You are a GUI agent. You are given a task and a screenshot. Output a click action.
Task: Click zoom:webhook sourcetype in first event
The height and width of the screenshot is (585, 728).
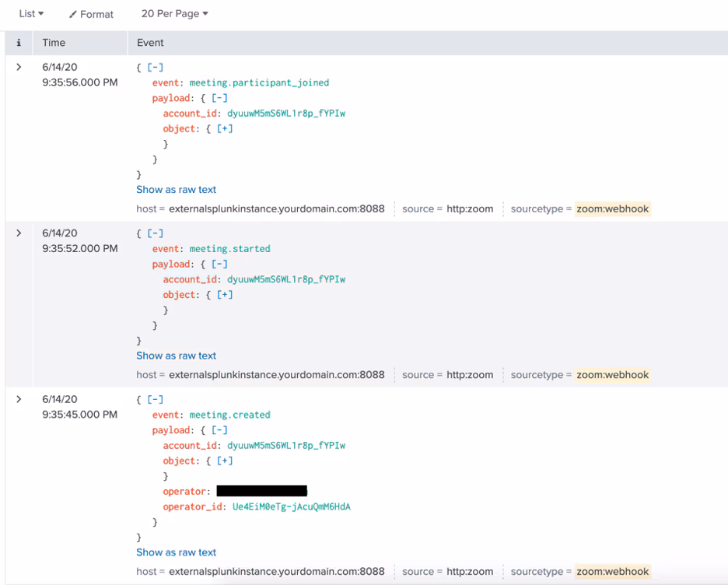[x=612, y=208]
